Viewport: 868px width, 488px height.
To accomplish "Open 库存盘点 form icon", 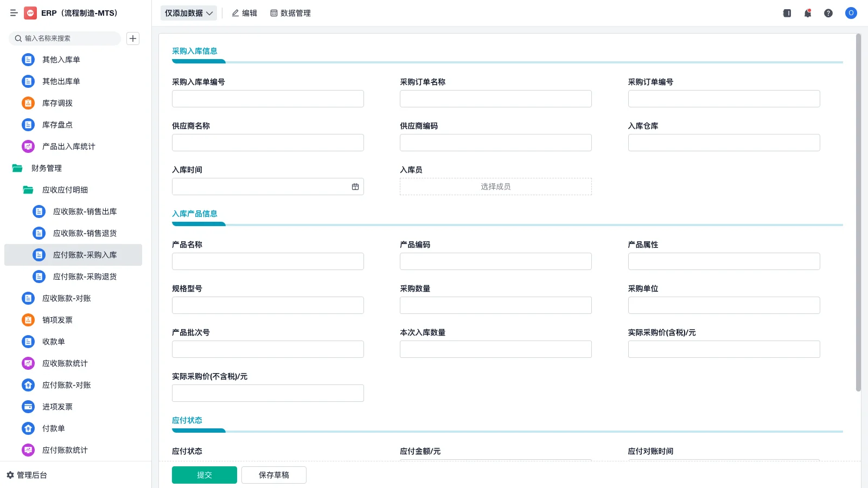I will pos(28,125).
